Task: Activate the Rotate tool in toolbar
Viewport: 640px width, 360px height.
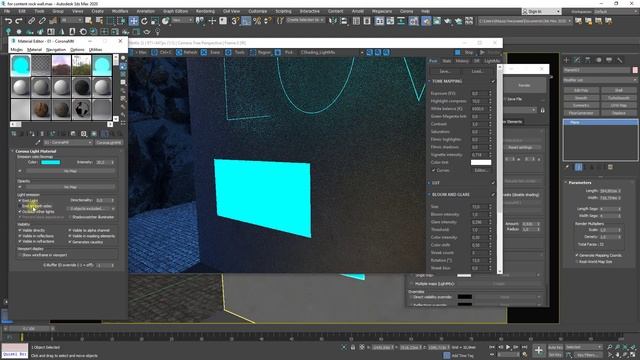Action: click(x=144, y=21)
